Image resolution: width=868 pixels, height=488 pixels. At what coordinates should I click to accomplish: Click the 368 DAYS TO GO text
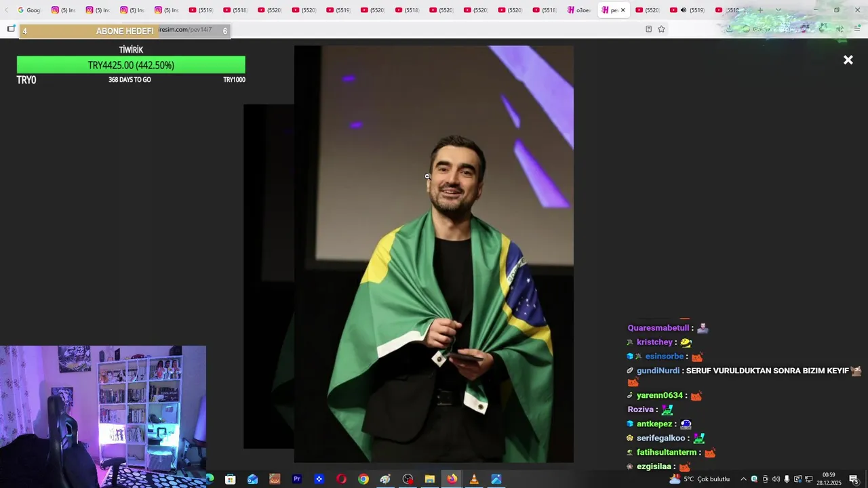130,80
